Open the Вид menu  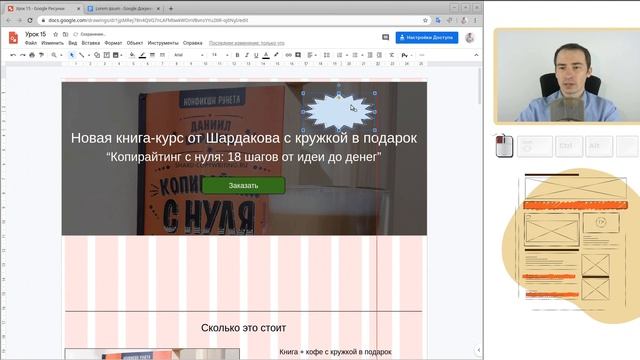(73, 43)
